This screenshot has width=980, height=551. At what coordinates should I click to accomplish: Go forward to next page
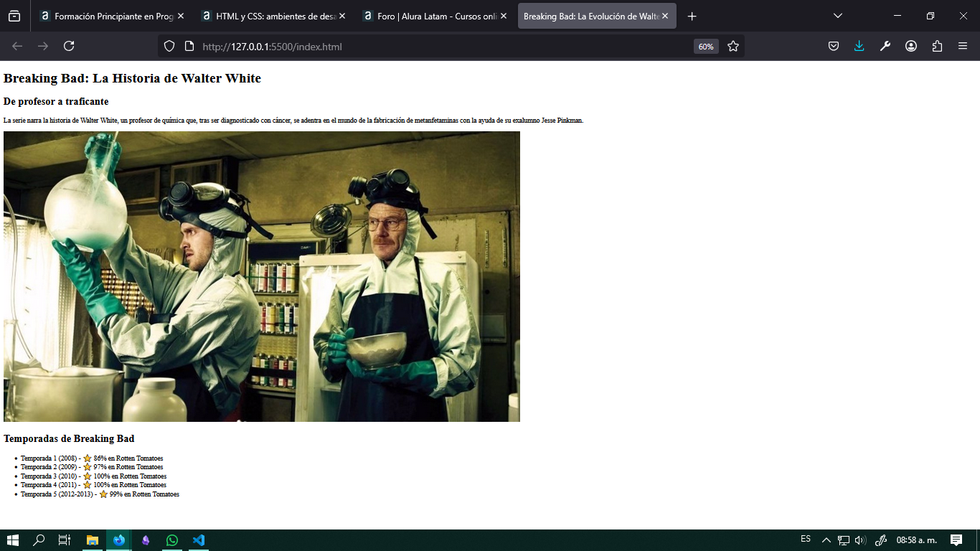click(x=43, y=46)
